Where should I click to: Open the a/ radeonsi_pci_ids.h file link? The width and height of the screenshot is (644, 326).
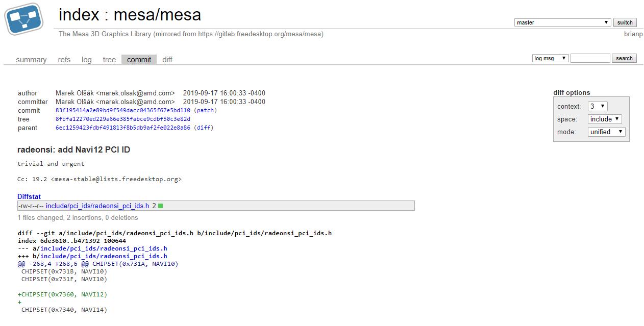pos(104,248)
